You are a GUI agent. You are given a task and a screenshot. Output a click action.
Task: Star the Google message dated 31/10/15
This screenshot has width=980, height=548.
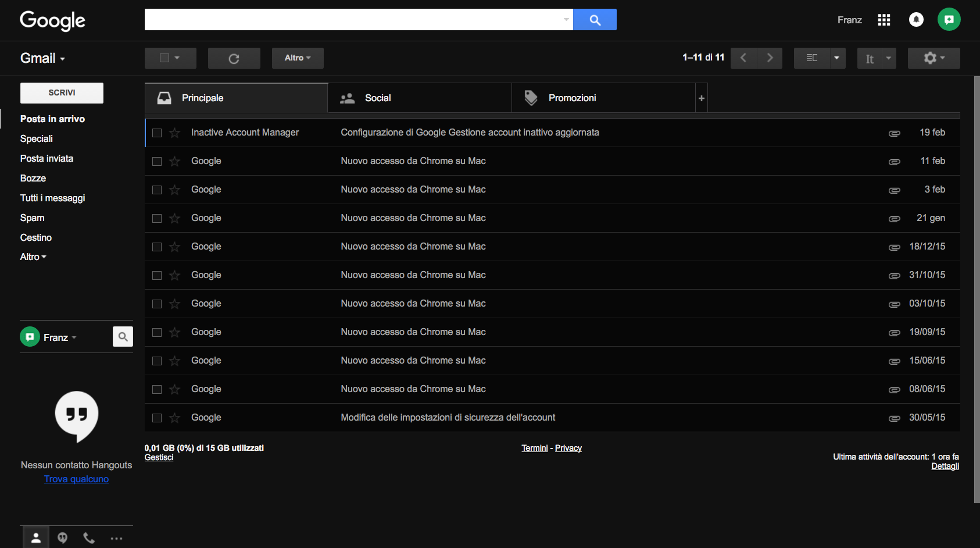pyautogui.click(x=174, y=275)
